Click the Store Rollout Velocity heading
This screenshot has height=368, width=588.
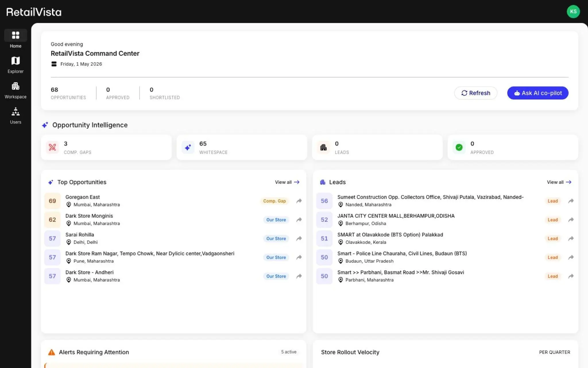pyautogui.click(x=350, y=352)
